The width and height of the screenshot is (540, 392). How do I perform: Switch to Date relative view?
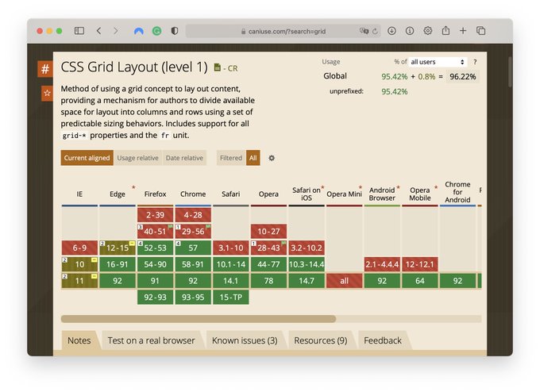[x=184, y=158]
